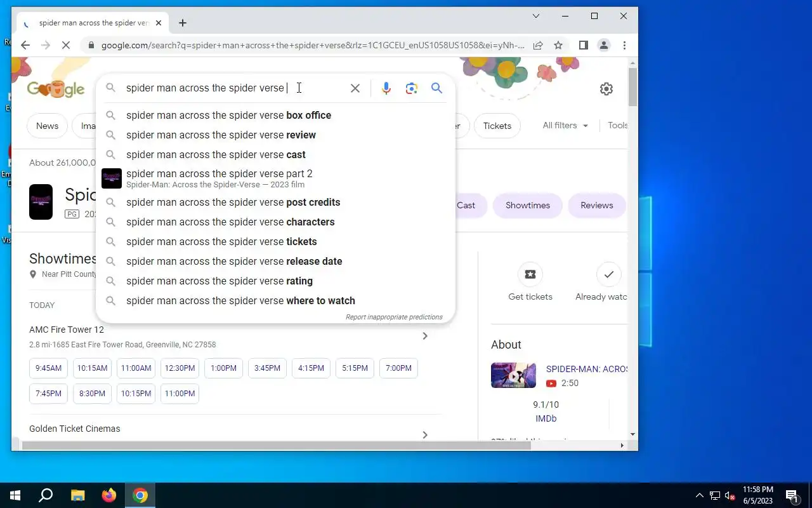Pick the 8:30PM showtime
Viewport: 812px width, 508px height.
[x=92, y=394]
